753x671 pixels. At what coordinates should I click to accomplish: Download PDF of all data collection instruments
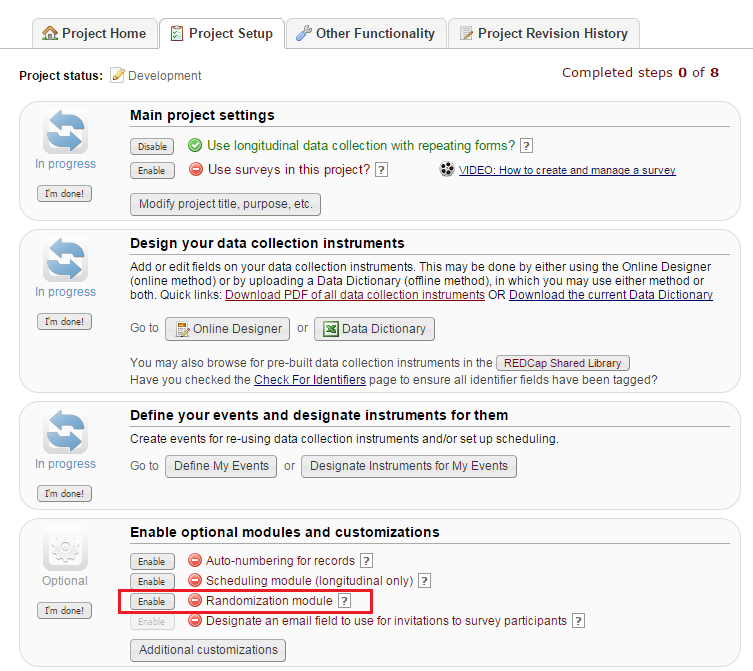355,294
